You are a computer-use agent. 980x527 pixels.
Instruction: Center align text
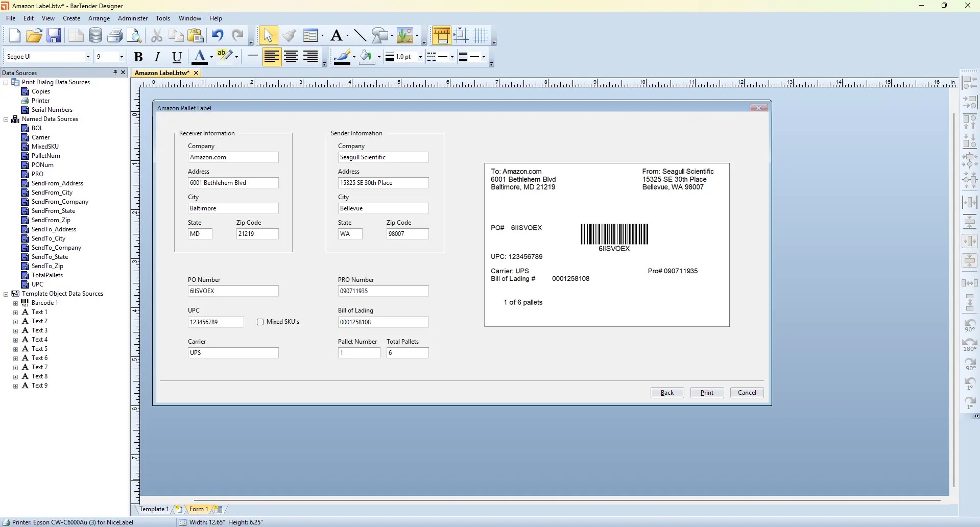point(291,57)
